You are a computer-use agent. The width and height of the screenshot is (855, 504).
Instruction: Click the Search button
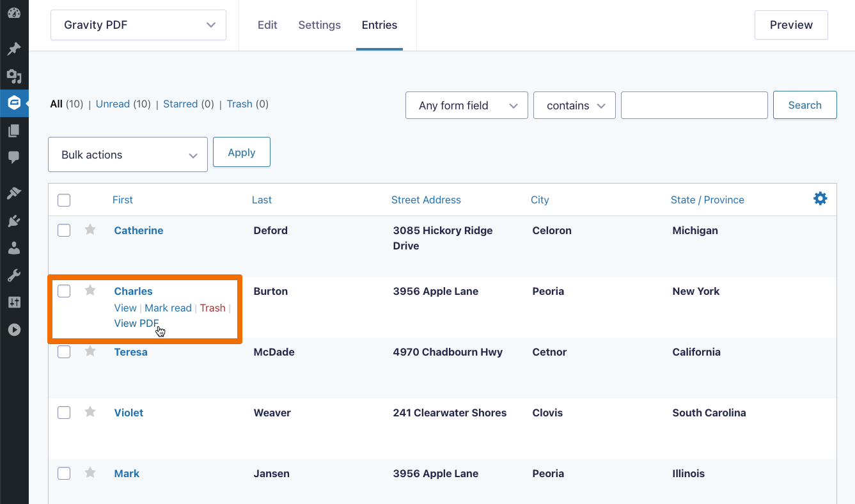pyautogui.click(x=804, y=105)
